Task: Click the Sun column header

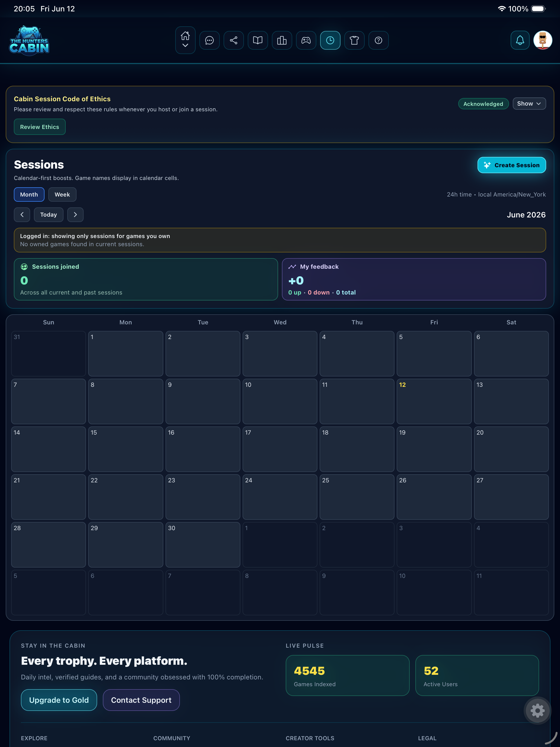Action: (49, 322)
